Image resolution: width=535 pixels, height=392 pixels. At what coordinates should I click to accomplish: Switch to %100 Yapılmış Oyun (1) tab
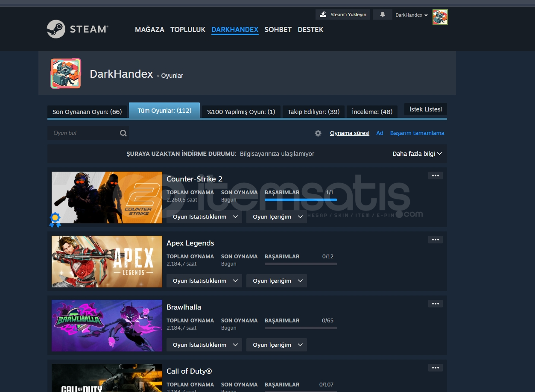coord(241,112)
